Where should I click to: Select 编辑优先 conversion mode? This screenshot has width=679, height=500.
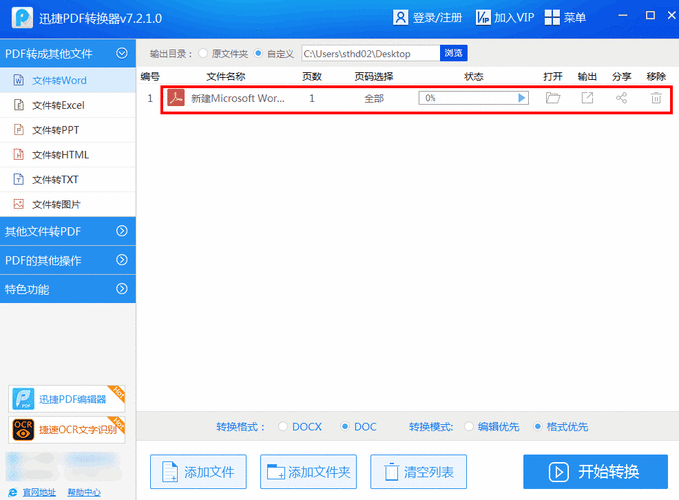[469, 426]
